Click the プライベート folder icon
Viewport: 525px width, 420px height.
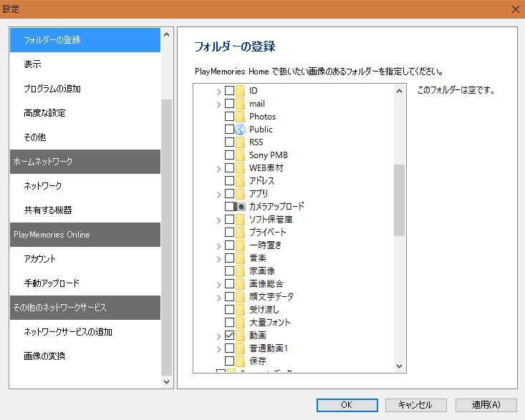pyautogui.click(x=240, y=233)
